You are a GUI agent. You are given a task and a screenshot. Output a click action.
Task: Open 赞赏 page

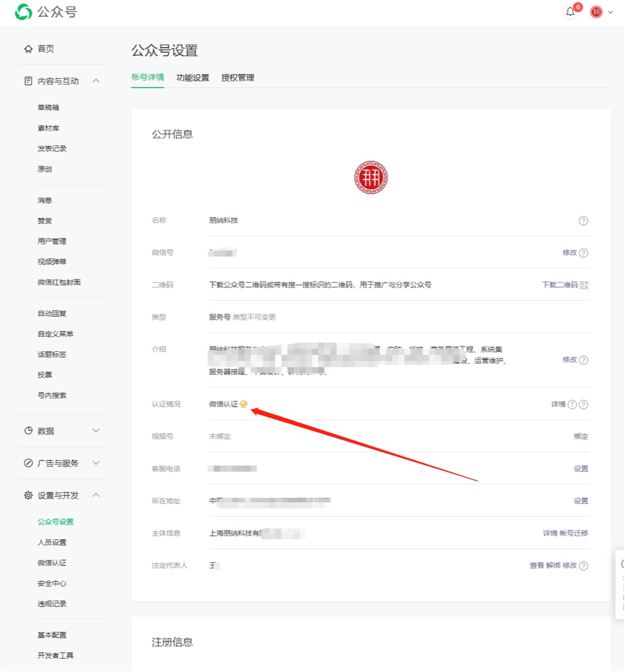[x=44, y=221]
